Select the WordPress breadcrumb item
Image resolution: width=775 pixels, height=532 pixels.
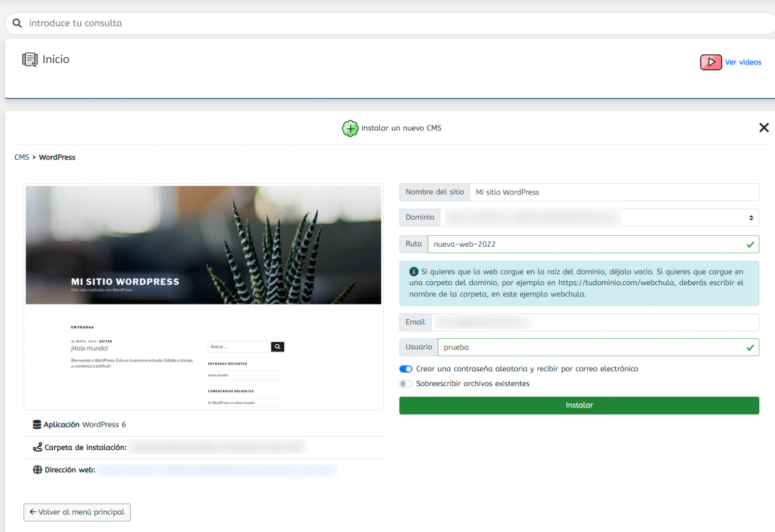point(57,157)
